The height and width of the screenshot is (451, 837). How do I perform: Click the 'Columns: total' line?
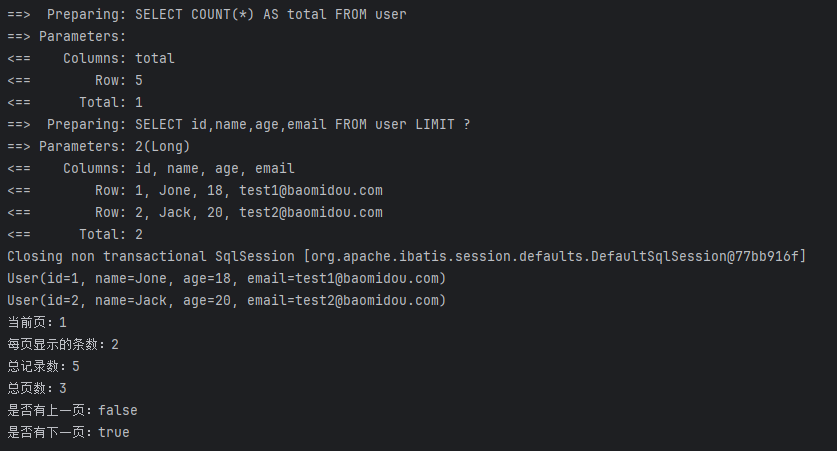click(x=91, y=58)
